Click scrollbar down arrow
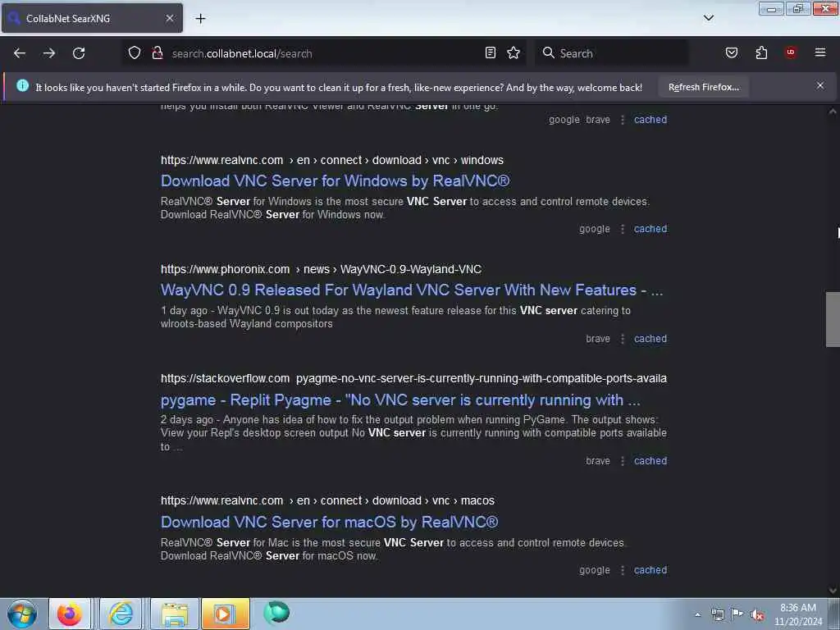840x630 pixels. [x=833, y=591]
